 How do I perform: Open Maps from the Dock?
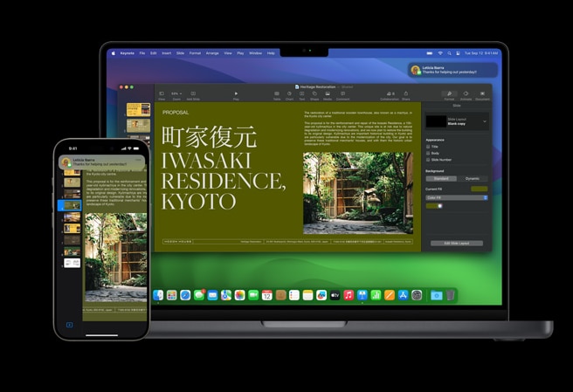click(x=226, y=295)
